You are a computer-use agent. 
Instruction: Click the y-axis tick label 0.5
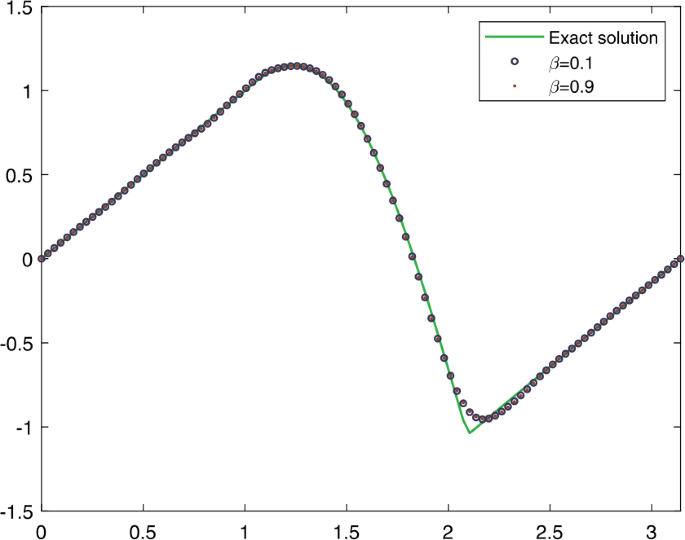[18, 176]
